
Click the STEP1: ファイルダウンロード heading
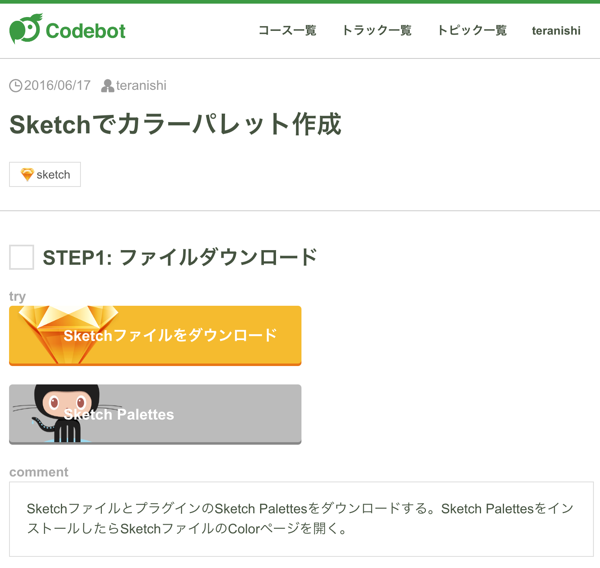[x=180, y=258]
